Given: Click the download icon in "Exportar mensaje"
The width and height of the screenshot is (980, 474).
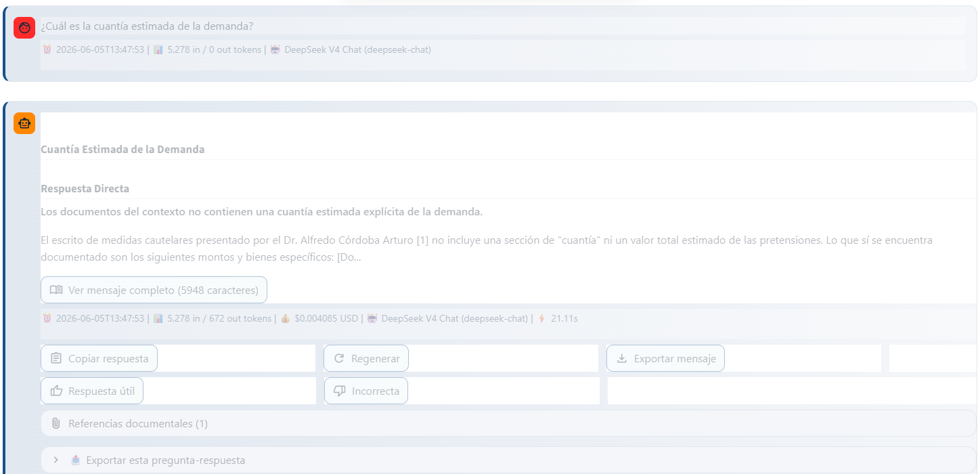Looking at the screenshot, I should [622, 358].
